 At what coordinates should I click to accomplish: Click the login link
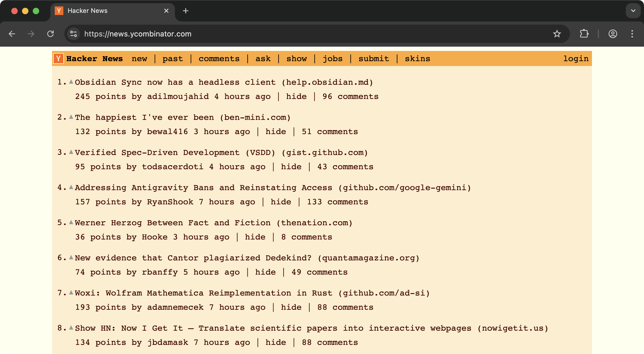pyautogui.click(x=576, y=59)
